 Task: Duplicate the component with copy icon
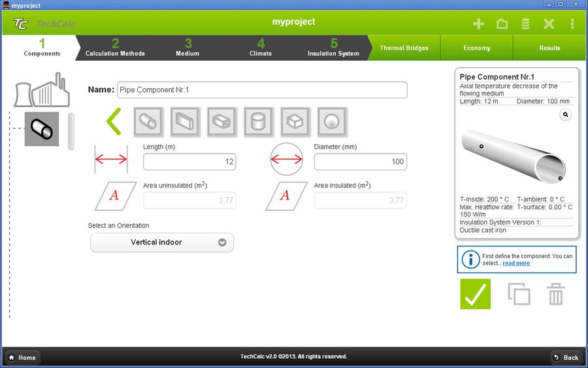click(519, 294)
